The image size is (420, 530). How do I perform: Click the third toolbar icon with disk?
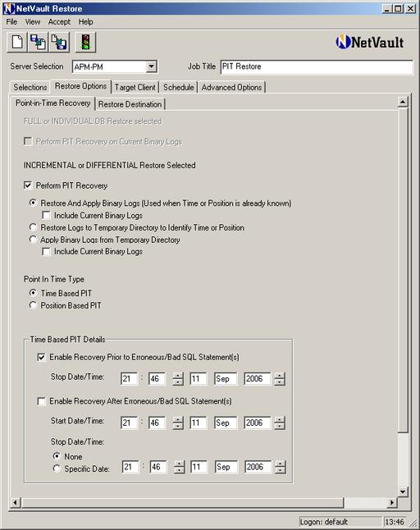click(x=59, y=42)
